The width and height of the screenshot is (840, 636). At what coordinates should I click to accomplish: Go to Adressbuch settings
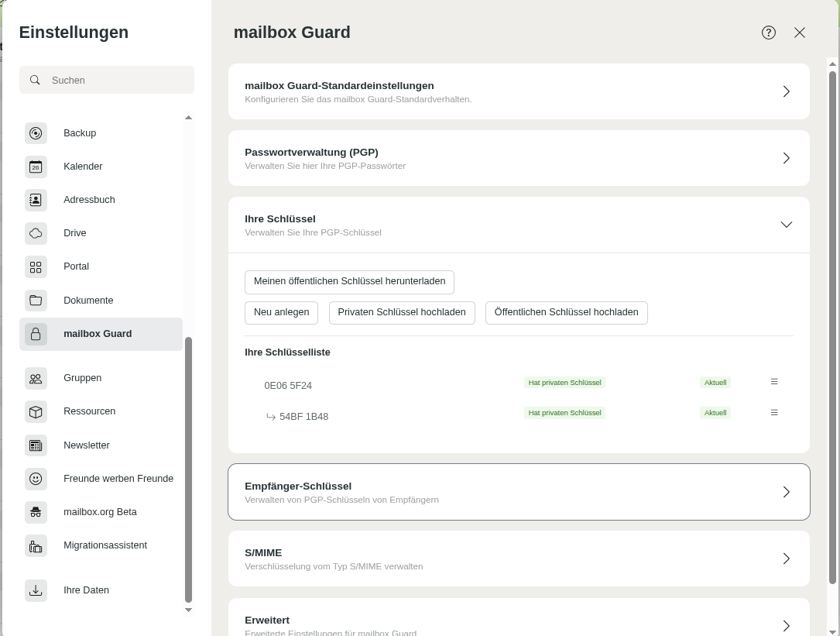tap(101, 200)
